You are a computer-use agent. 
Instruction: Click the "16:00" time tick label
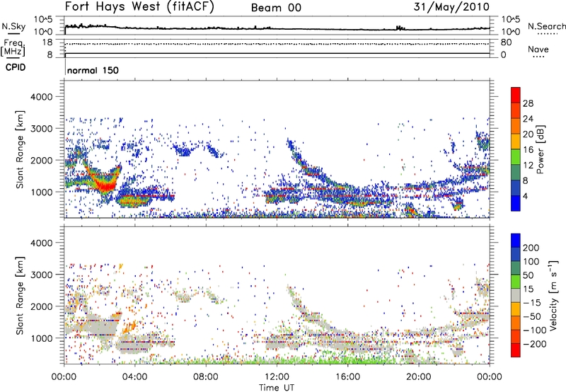coord(347,377)
